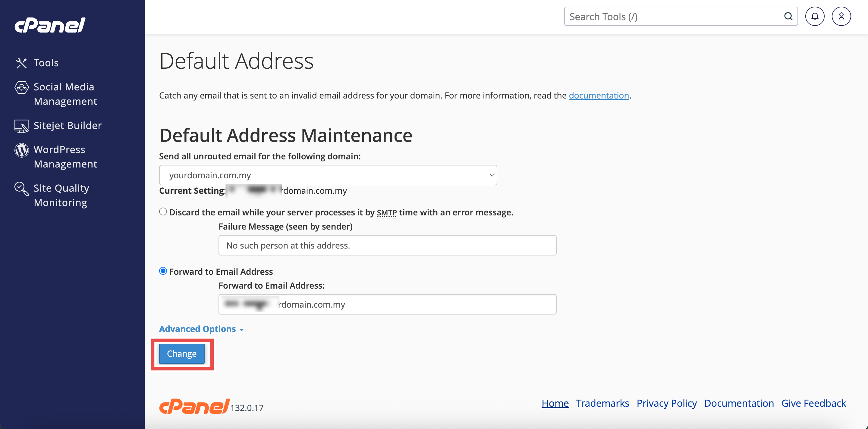Screen dimensions: 868x429
Task: Open the user account profile icon
Action: (841, 16)
